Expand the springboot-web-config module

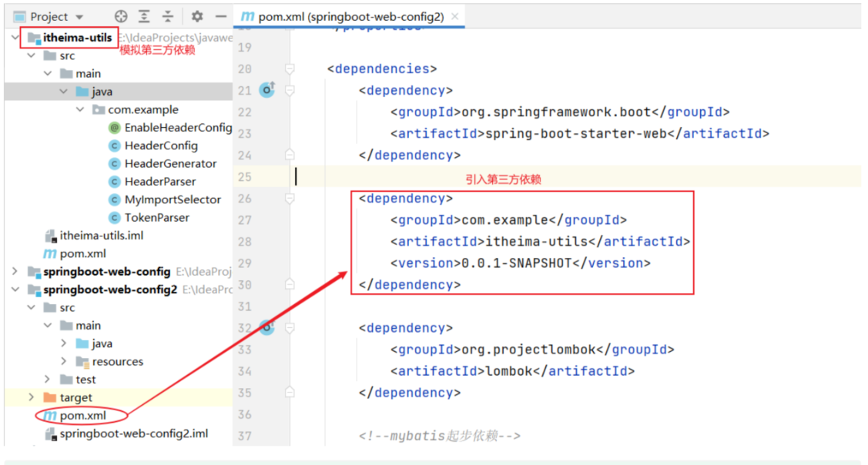tap(15, 272)
